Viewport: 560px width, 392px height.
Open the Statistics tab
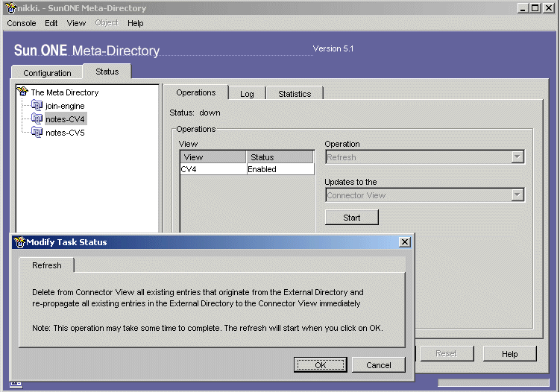(295, 94)
